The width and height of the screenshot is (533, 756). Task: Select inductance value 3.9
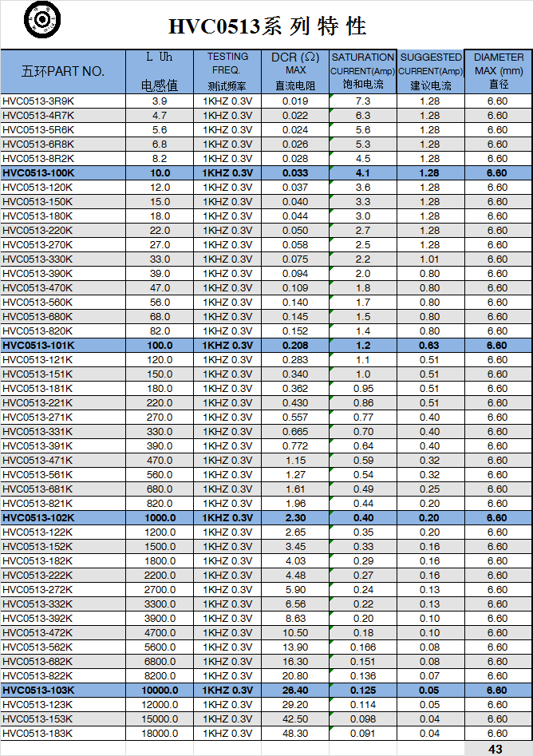[x=160, y=101]
